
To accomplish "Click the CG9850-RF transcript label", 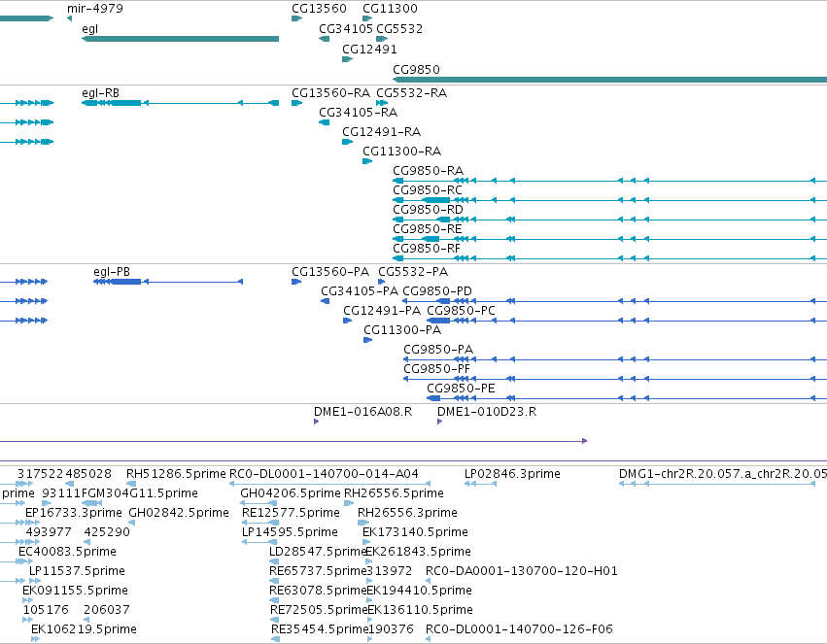I will pos(427,249).
